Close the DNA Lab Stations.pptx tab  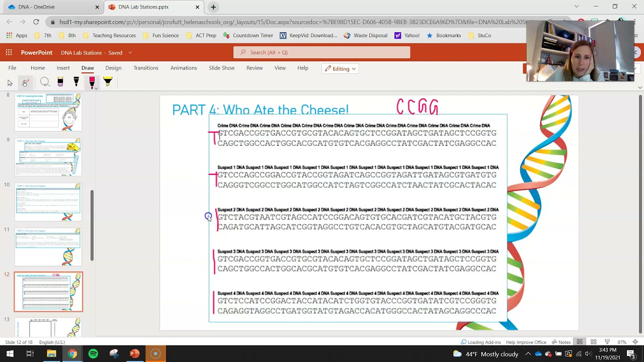(198, 7)
